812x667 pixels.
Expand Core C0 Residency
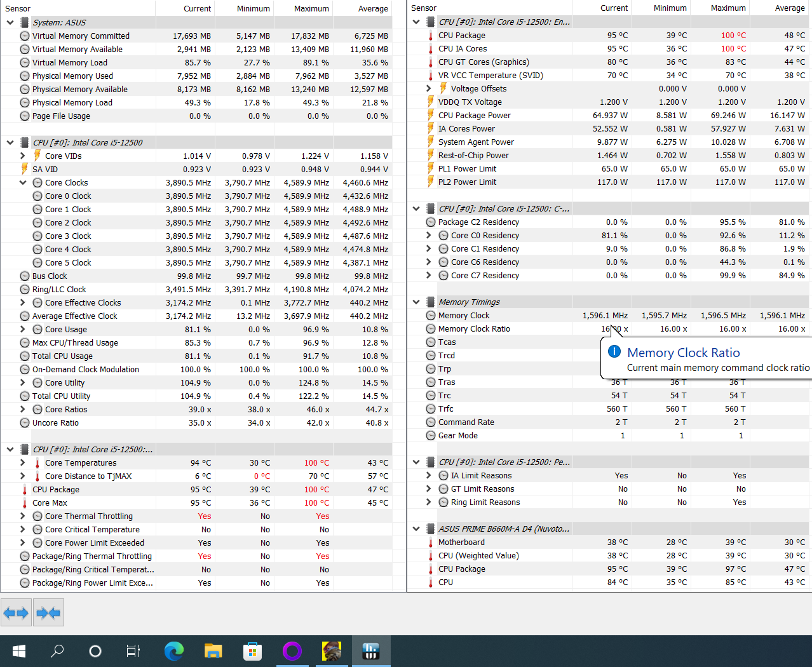429,235
